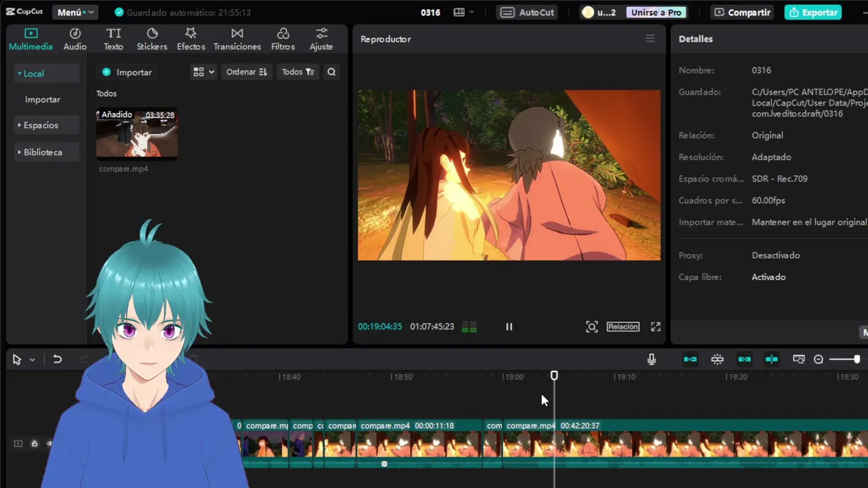Open the layout selector icon in the title bar
Viewport: 868px width, 488px height.
459,12
